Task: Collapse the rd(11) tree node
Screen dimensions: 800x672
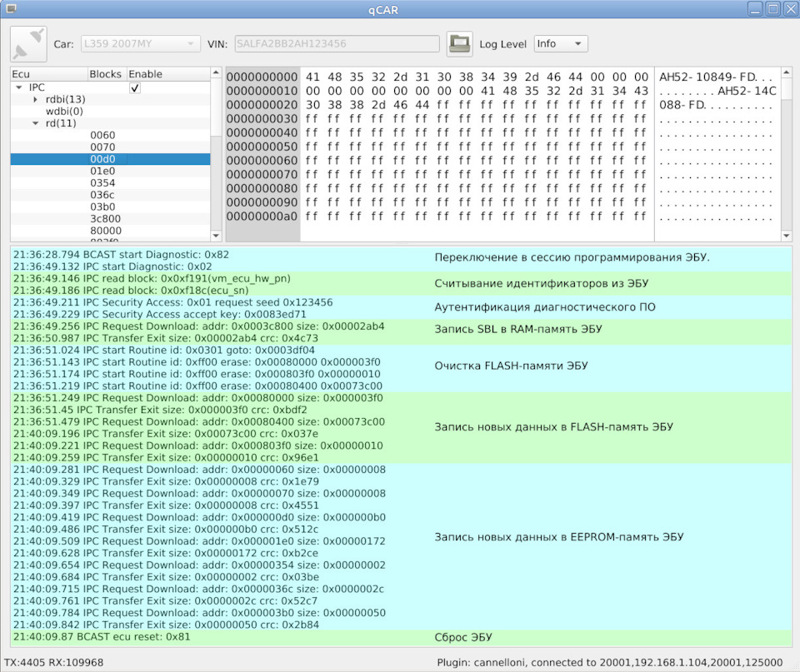Action: [x=36, y=123]
